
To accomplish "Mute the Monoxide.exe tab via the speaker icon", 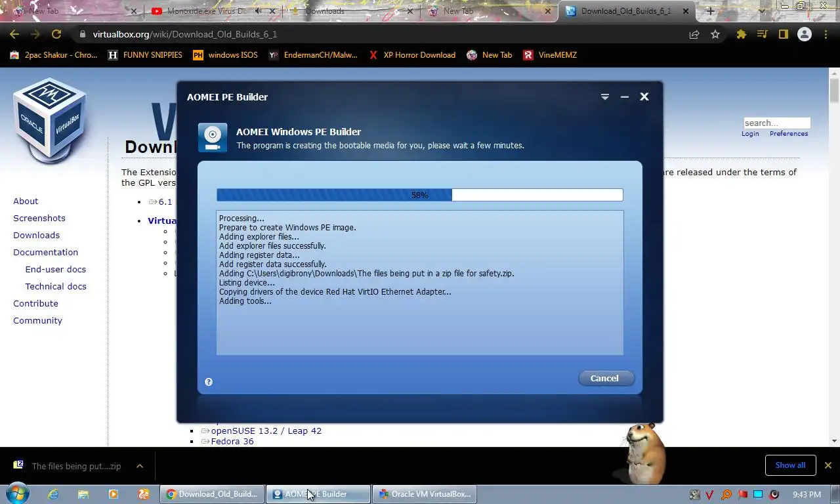I will (x=258, y=11).
